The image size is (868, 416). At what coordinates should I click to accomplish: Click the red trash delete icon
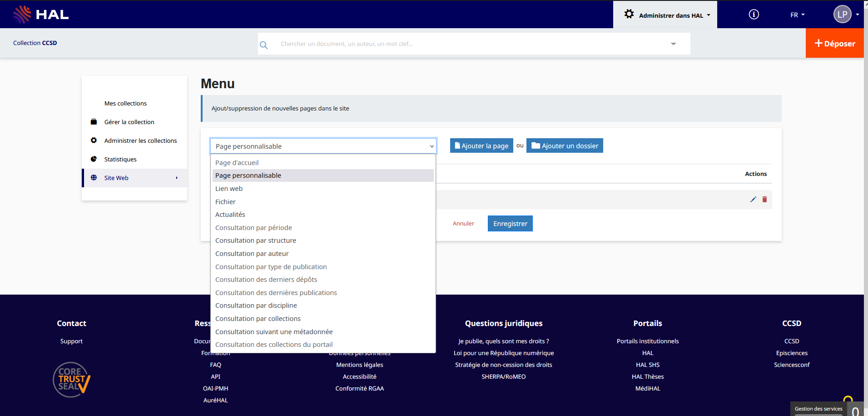[764, 199]
